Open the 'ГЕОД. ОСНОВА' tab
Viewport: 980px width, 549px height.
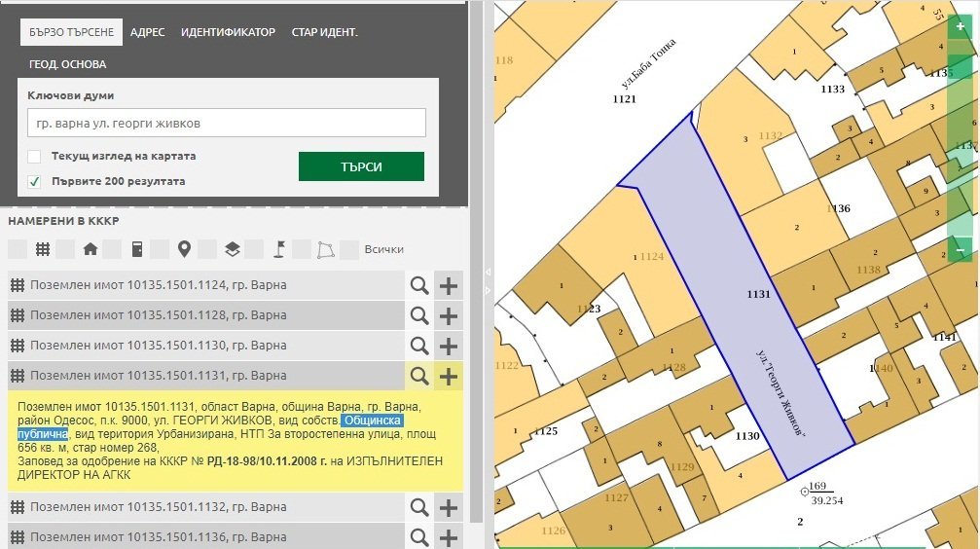[67, 64]
